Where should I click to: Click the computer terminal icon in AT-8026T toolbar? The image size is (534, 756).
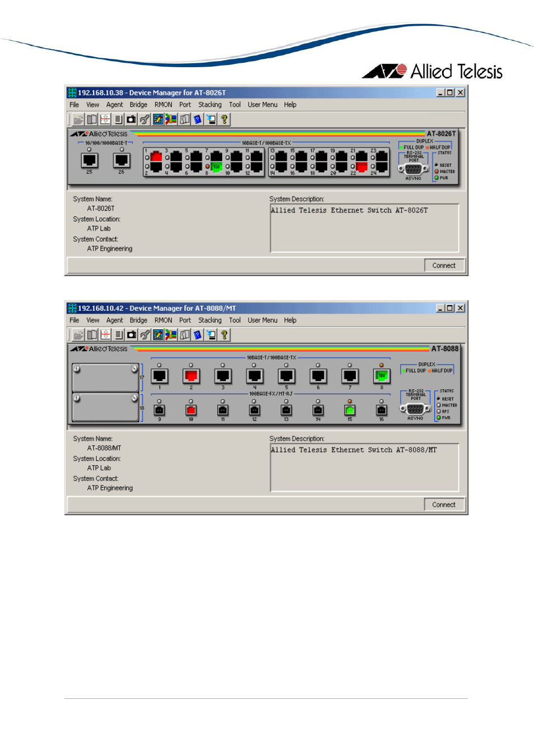pos(212,119)
